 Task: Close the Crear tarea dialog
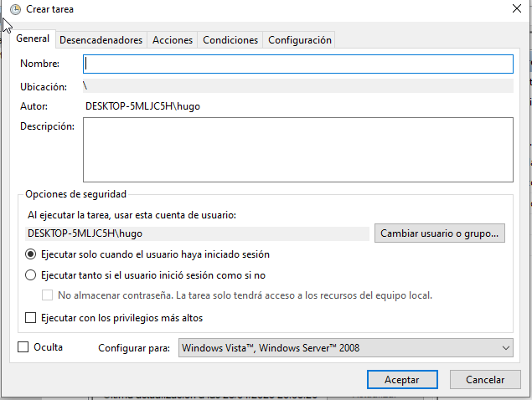point(515,9)
